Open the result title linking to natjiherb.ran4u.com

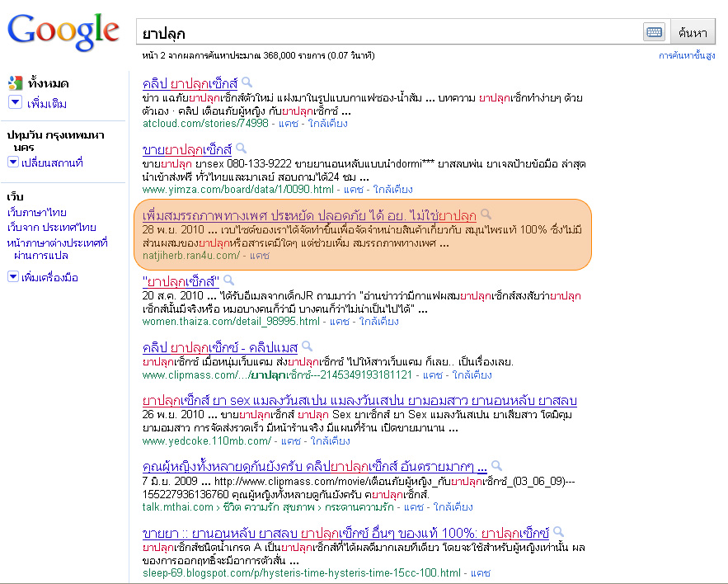(x=309, y=215)
